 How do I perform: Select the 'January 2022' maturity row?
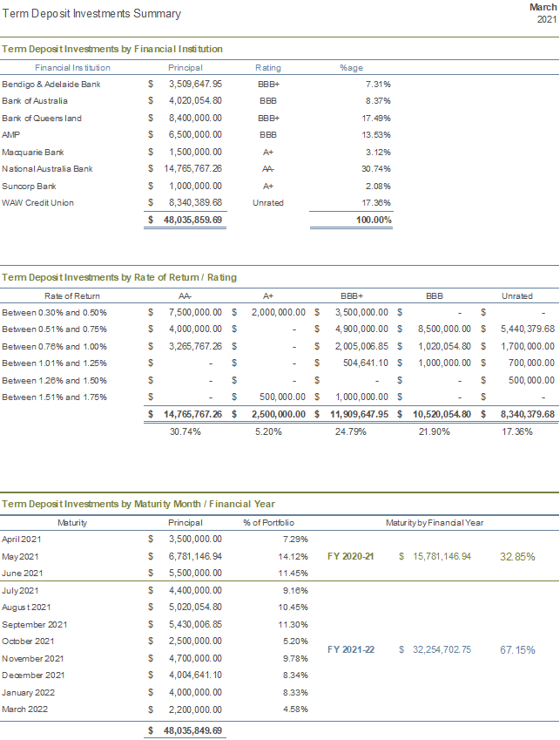click(x=28, y=693)
